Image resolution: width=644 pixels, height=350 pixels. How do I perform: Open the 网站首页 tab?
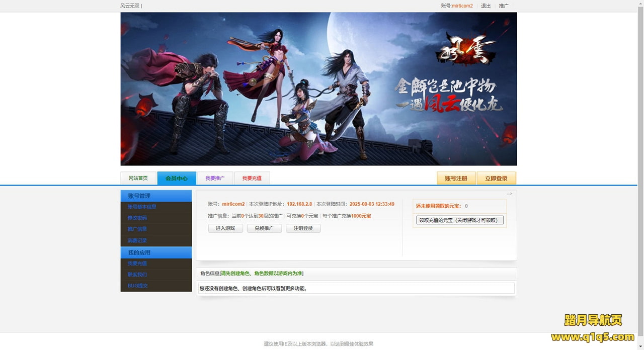coord(138,179)
